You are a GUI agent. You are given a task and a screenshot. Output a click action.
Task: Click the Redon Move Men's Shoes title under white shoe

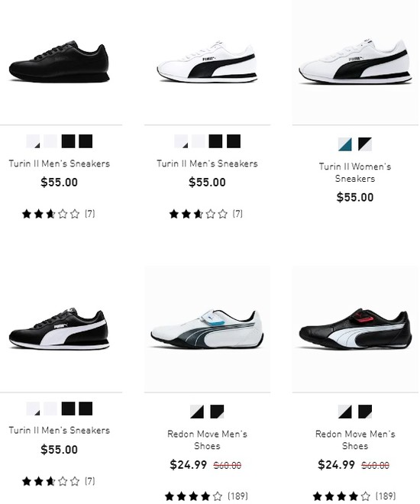tap(207, 440)
